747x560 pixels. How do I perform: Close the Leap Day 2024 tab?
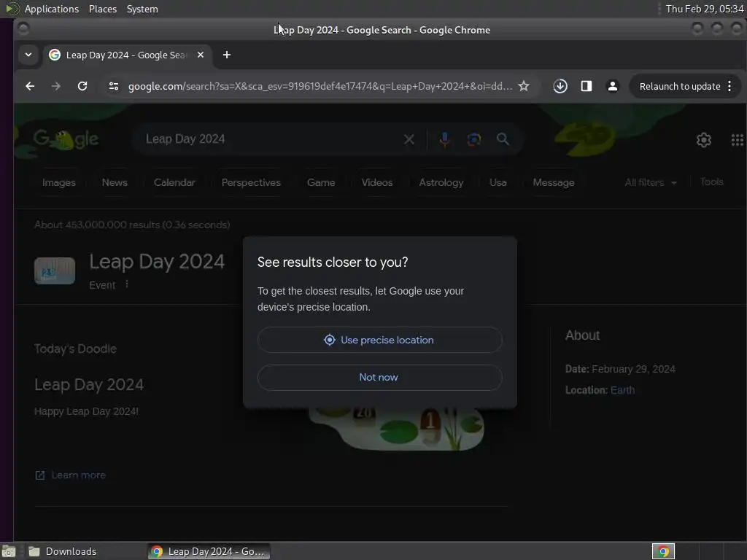[x=201, y=55]
